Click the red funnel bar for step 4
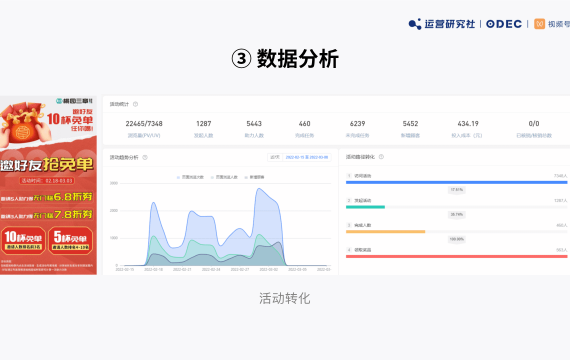The height and width of the screenshot is (360, 570). 457,256
